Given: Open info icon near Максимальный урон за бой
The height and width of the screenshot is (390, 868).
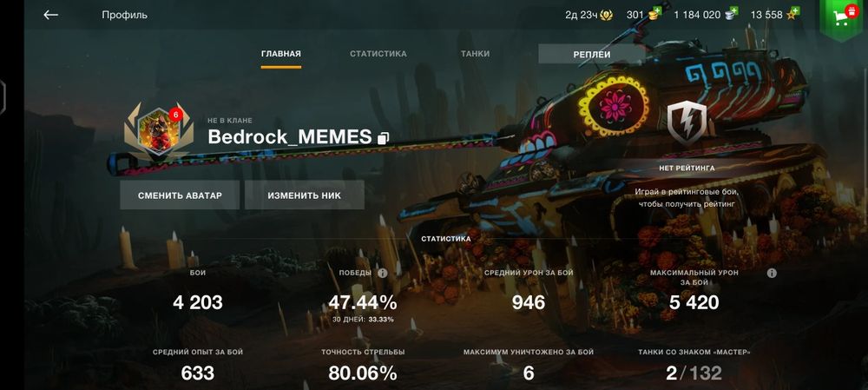Looking at the screenshot, I should pos(773,273).
